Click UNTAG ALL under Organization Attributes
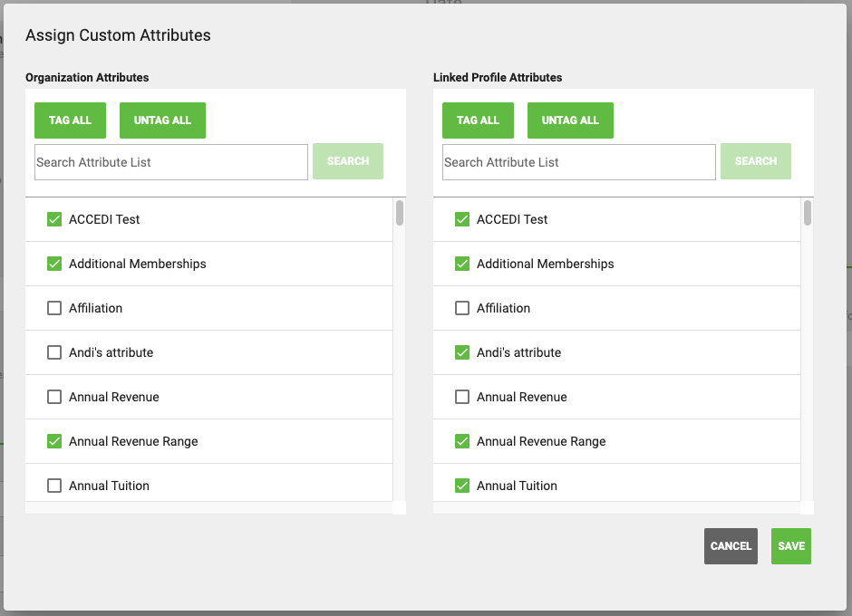This screenshot has height=616, width=852. [x=162, y=120]
